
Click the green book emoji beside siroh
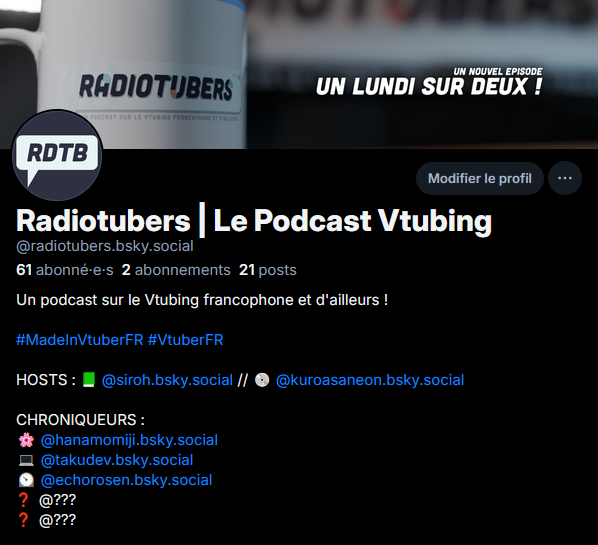89,380
